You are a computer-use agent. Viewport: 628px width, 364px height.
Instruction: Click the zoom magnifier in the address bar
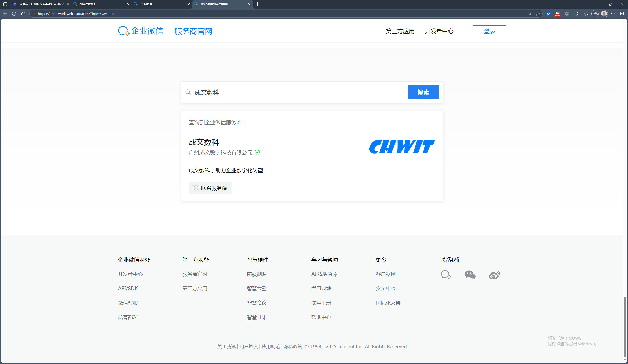529,14
